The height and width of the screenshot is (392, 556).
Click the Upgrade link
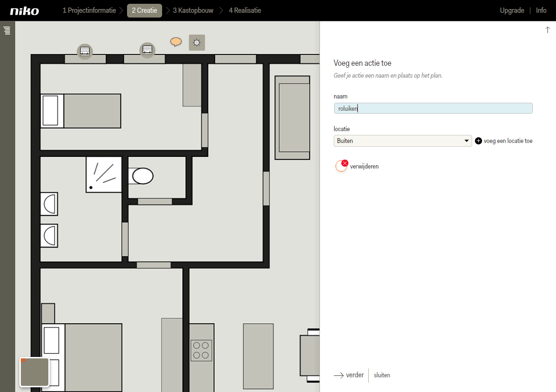click(512, 10)
